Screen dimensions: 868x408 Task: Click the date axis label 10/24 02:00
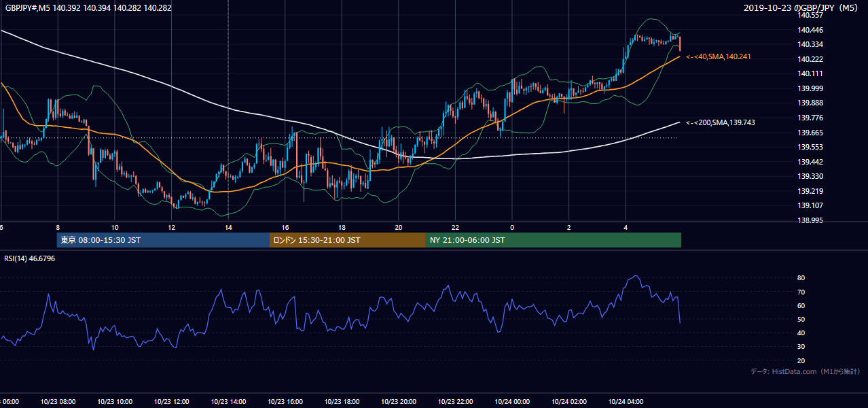(x=569, y=401)
